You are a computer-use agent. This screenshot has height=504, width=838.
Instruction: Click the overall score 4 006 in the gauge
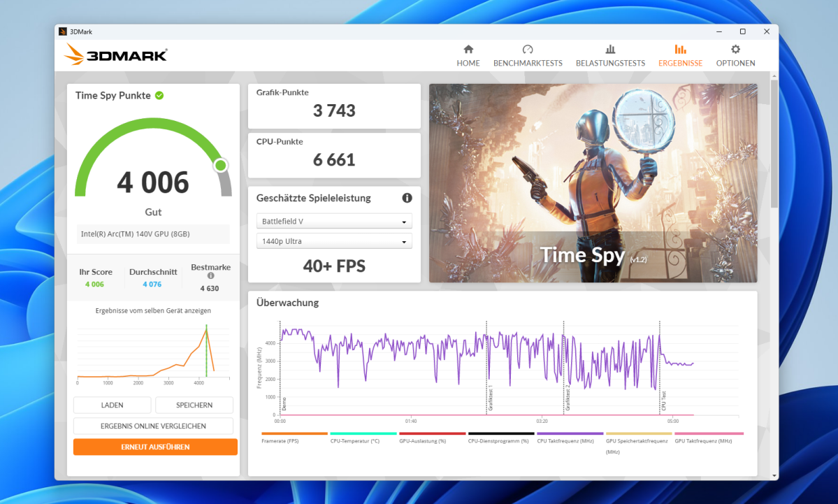point(153,182)
